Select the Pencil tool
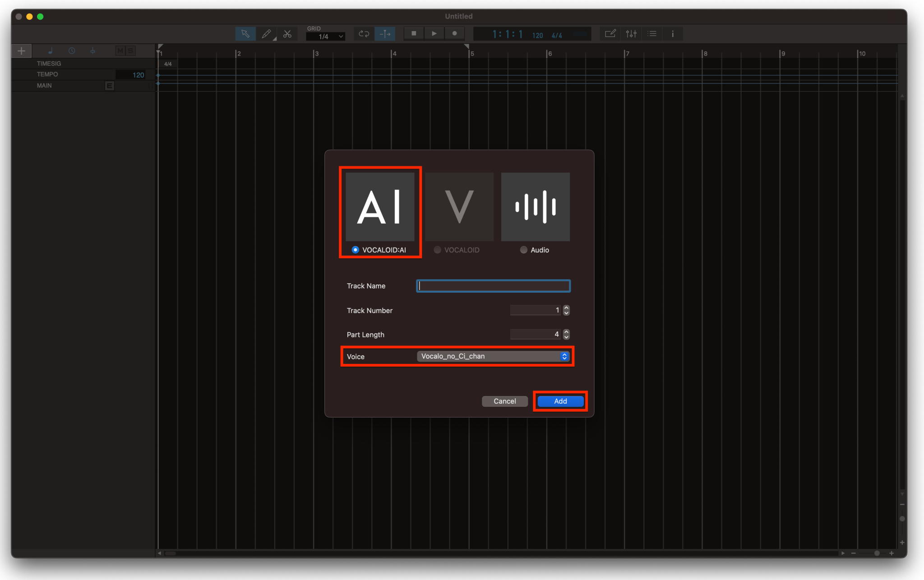This screenshot has height=580, width=924. (x=266, y=33)
